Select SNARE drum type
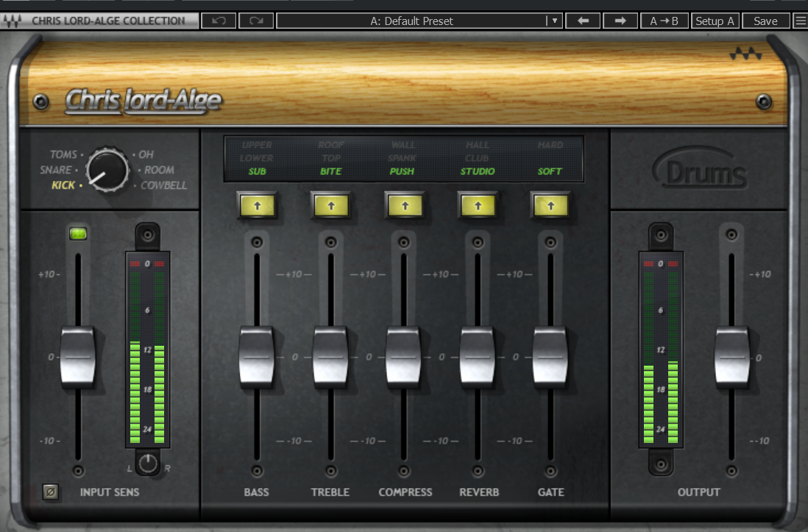The image size is (808, 532). pos(56,170)
